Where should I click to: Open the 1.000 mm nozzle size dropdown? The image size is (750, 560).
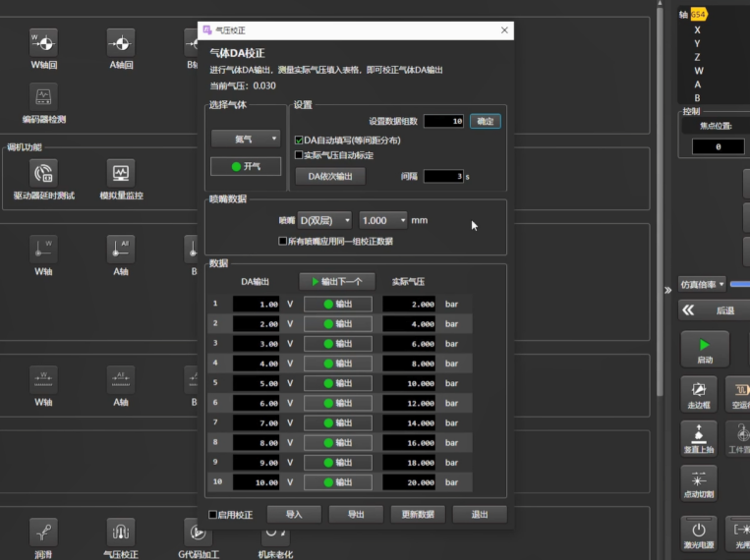coord(383,221)
